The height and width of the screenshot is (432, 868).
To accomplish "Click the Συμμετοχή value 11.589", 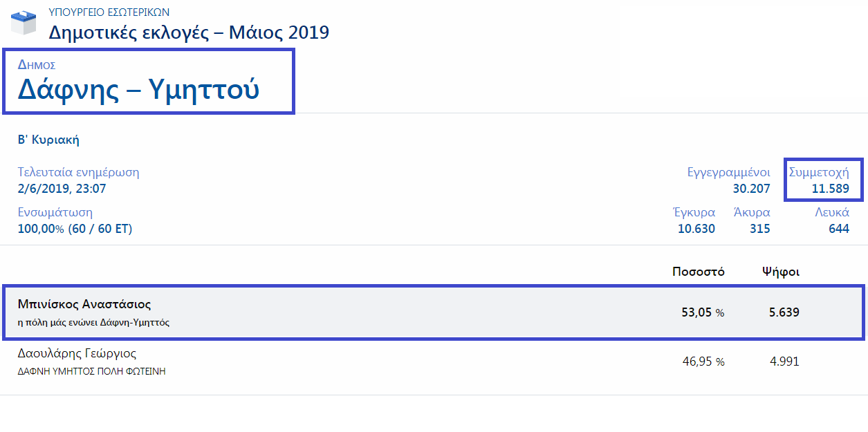I will [x=830, y=189].
